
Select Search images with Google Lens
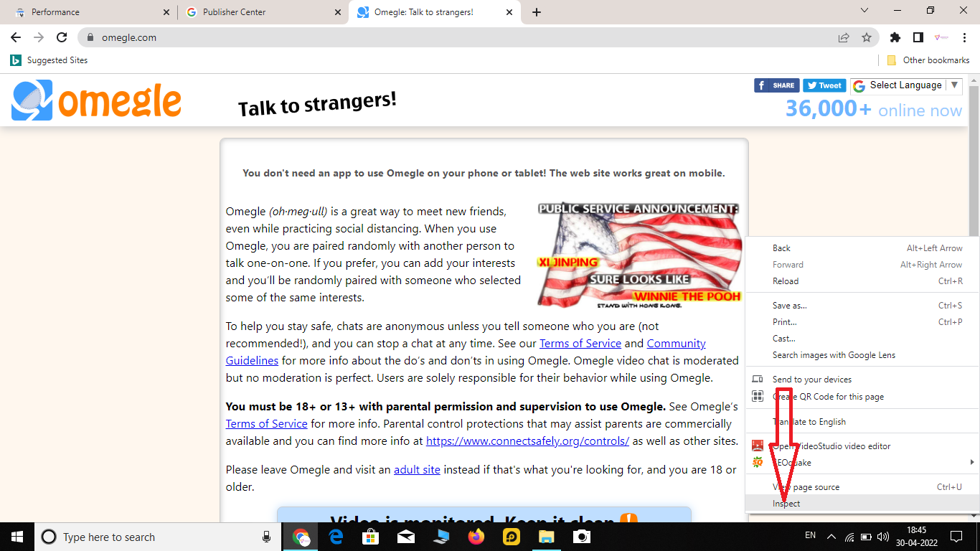(862, 355)
